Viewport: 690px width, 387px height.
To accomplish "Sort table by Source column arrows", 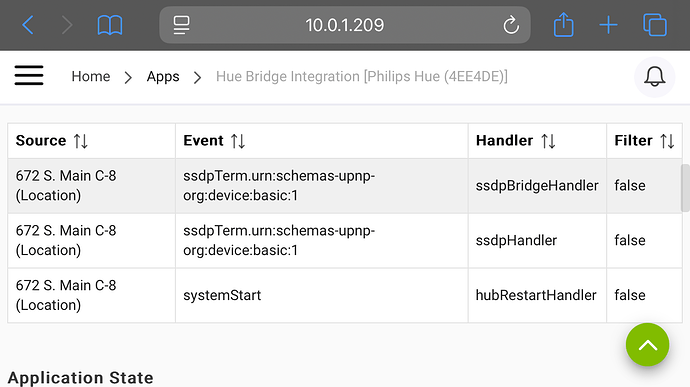I will click(x=81, y=141).
